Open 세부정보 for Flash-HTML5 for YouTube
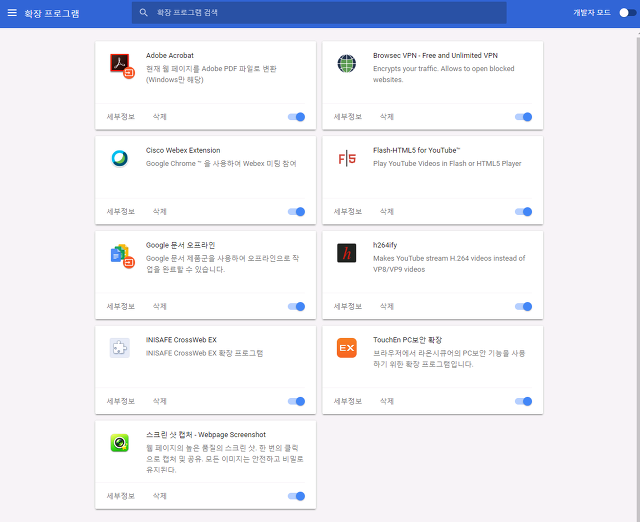Screen dimensions: 640x522 [348, 211]
